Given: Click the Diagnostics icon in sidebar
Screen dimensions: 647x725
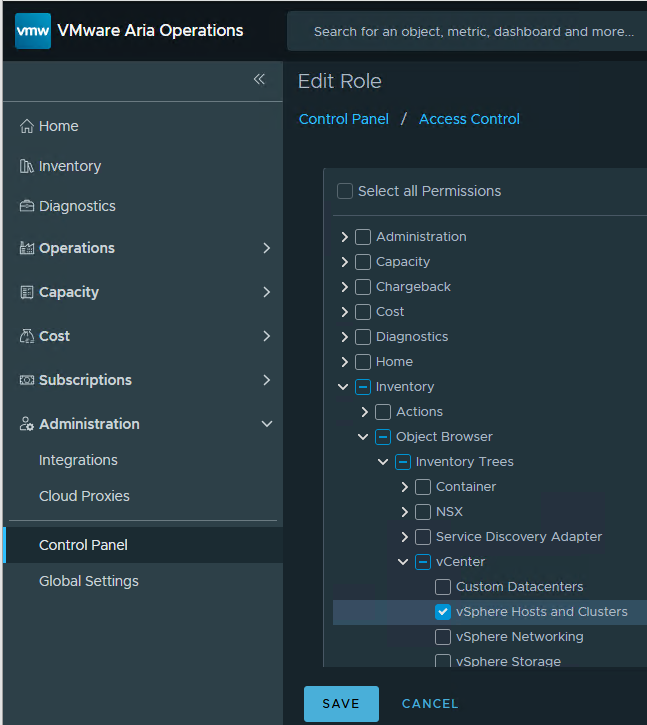Looking at the screenshot, I should pos(27,206).
